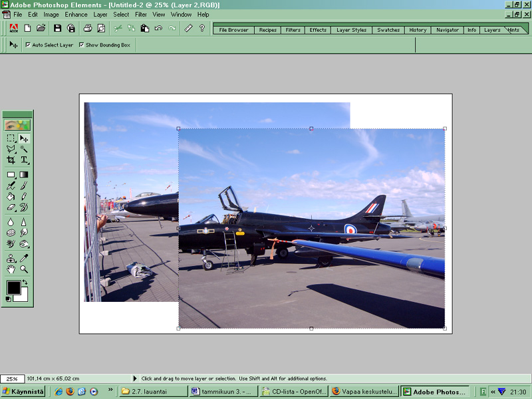The width and height of the screenshot is (532, 399).
Task: Open the Navigator palette tab
Action: [448, 30]
